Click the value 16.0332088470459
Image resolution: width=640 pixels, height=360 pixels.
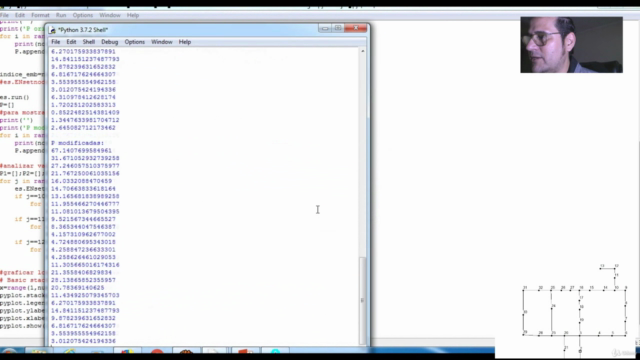click(x=81, y=181)
